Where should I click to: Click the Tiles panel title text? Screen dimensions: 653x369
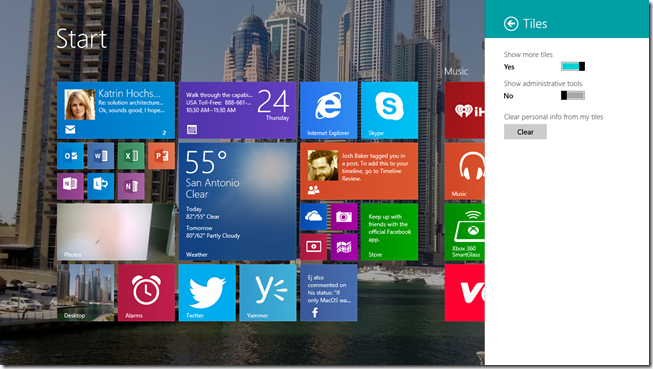pos(535,24)
